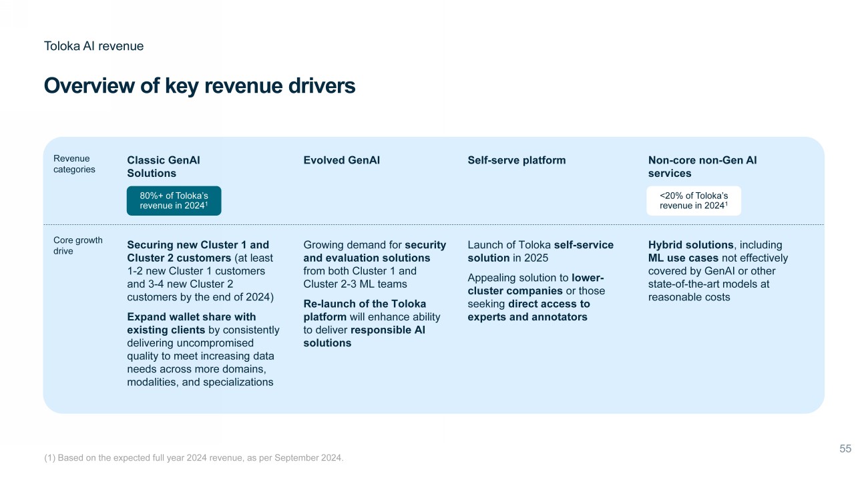Viewport: 868px width, 488px height.
Task: Select the footnote about expected 2024 revenue
Action: (194, 457)
